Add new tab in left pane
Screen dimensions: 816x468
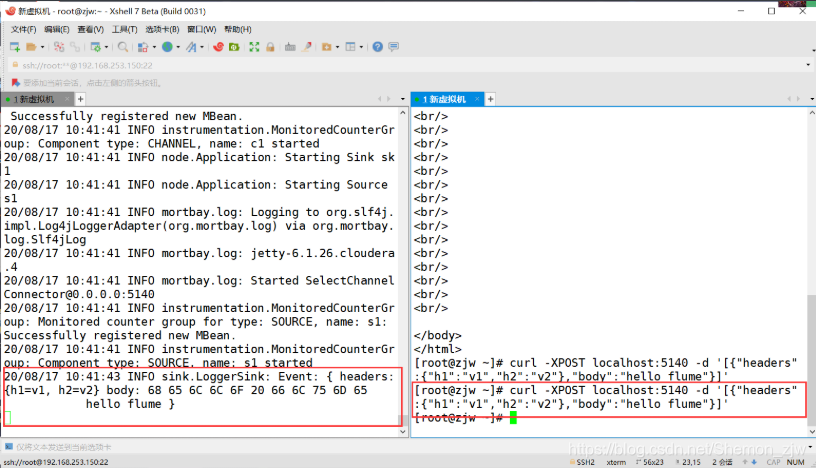coord(80,99)
